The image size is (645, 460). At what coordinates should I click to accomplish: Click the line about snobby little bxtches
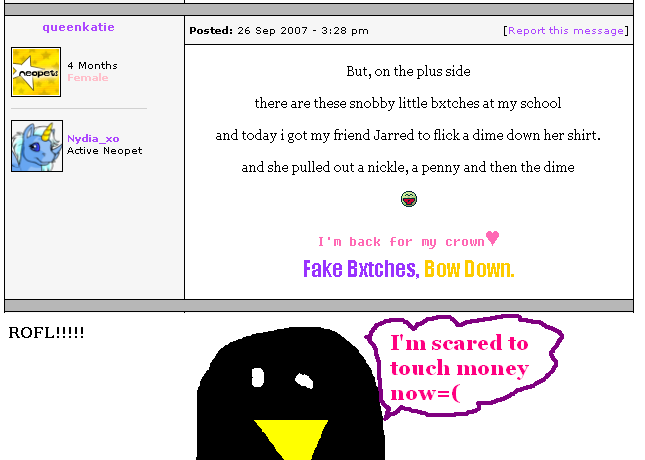coord(408,103)
